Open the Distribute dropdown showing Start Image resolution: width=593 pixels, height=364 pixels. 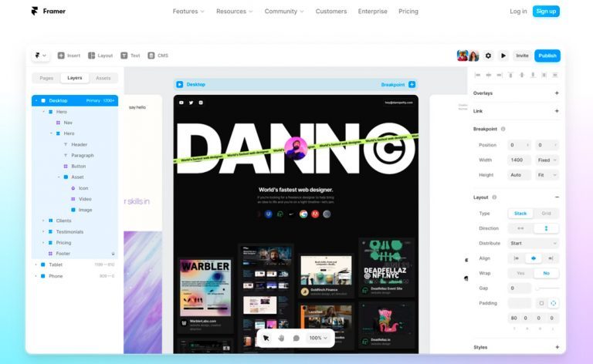[x=533, y=243]
